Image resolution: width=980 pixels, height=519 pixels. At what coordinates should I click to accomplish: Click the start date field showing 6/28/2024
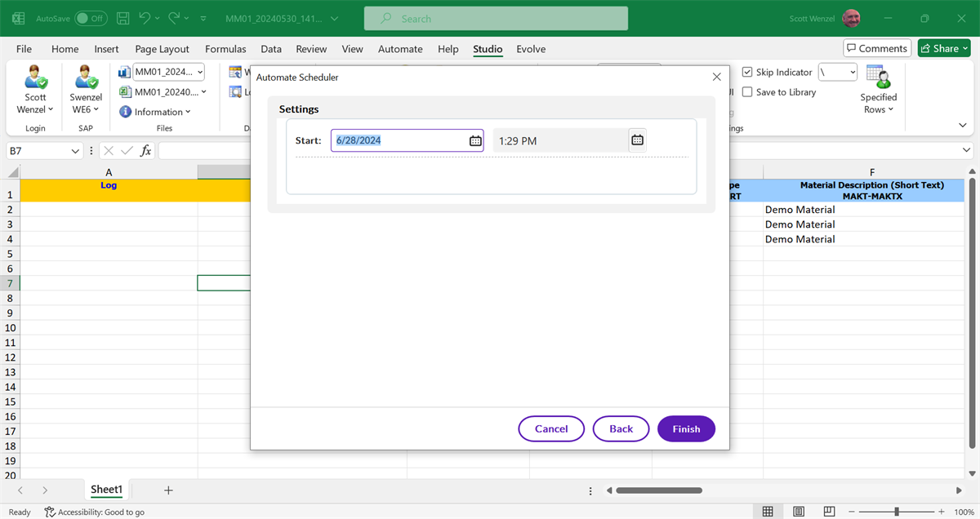click(x=399, y=140)
